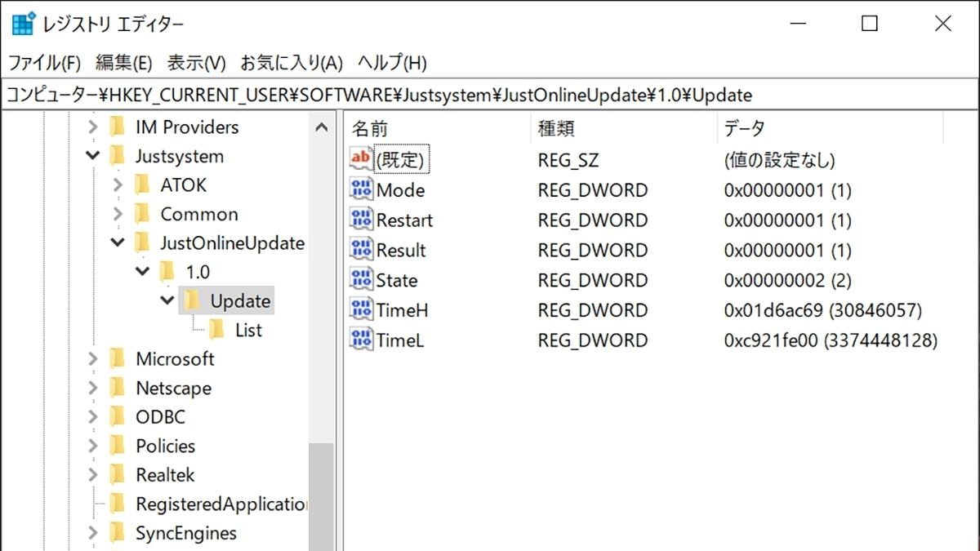Click the ODBC folder icon
Image resolution: width=980 pixels, height=551 pixels.
[118, 416]
